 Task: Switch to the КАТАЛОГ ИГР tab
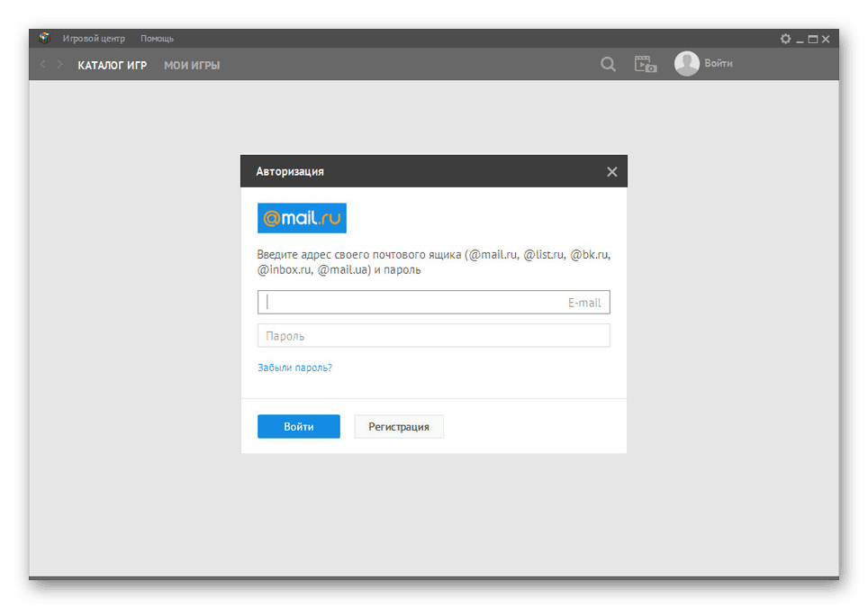point(113,66)
